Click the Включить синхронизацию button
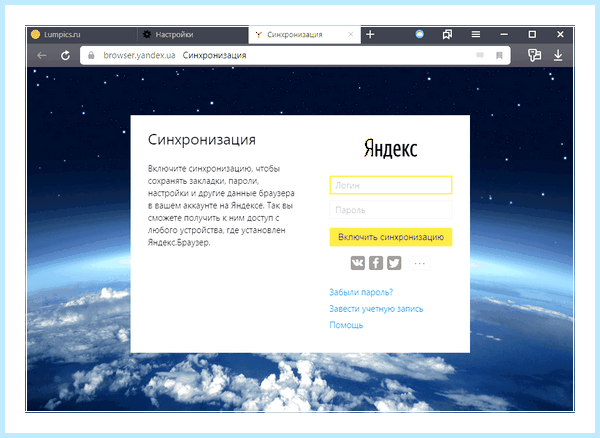This screenshot has width=600, height=438. 391,237
